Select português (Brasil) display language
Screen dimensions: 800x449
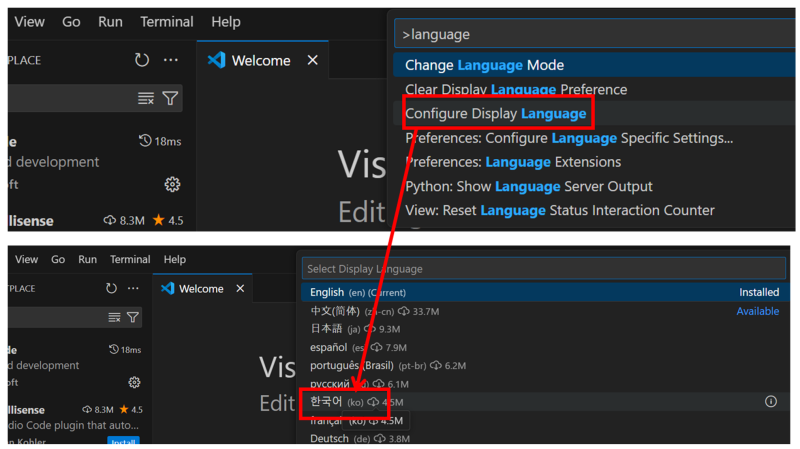pyautogui.click(x=545, y=366)
